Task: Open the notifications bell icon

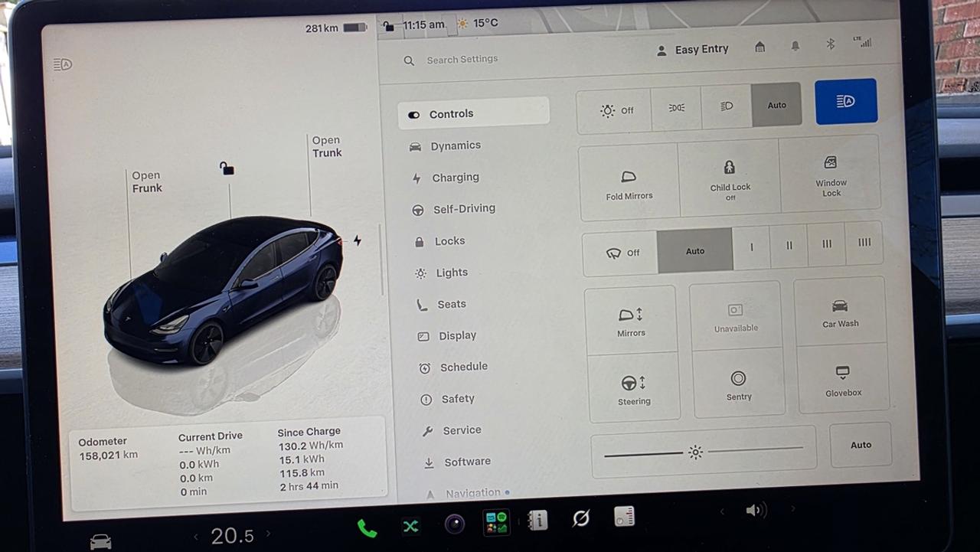Action: point(795,46)
